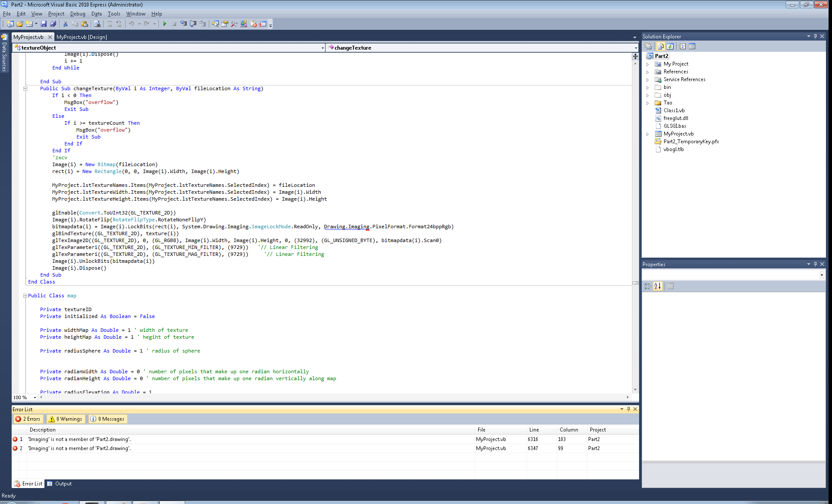
Task: Expand the My Project tree node
Action: 647,64
